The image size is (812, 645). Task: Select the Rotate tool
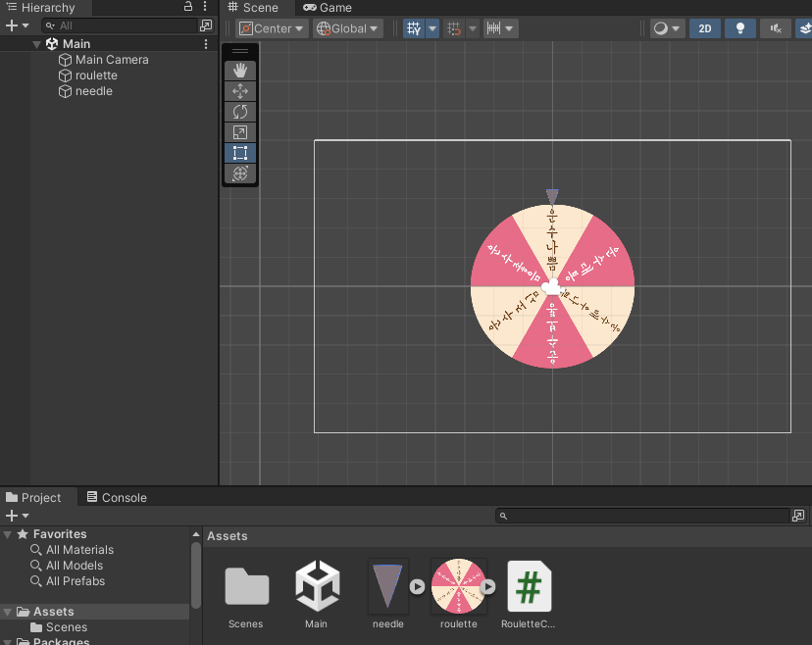point(239,112)
